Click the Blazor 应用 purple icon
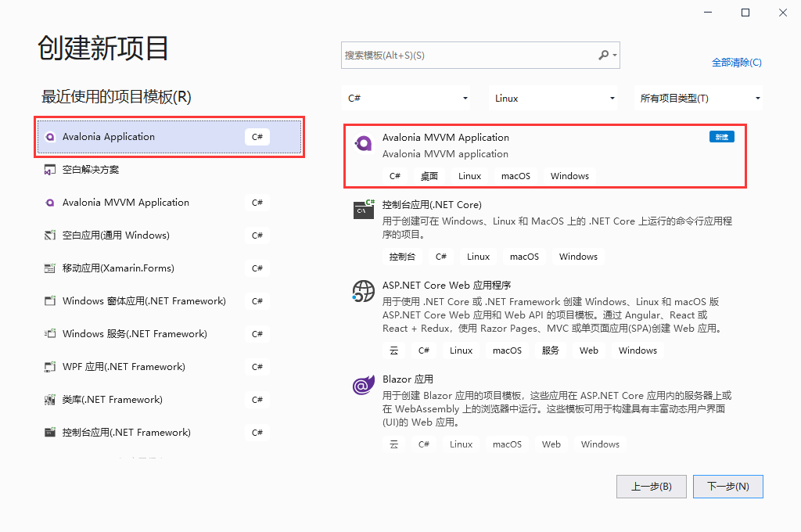The width and height of the screenshot is (801, 532). click(x=363, y=386)
